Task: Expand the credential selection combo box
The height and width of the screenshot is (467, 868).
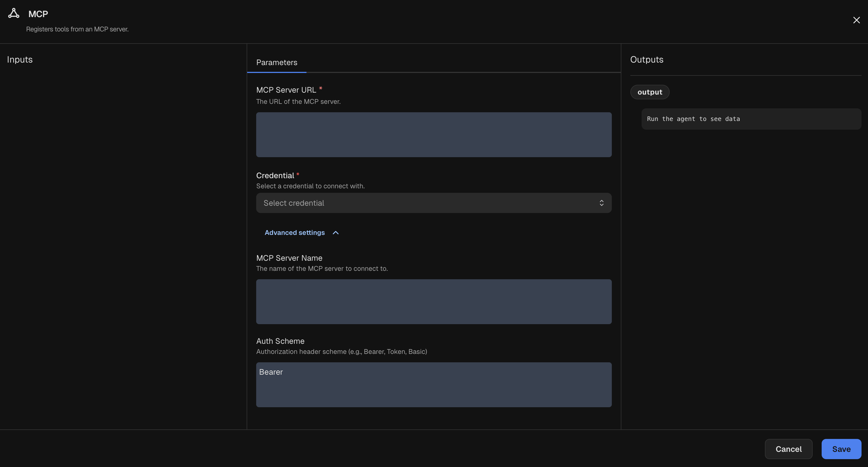Action: pos(434,203)
